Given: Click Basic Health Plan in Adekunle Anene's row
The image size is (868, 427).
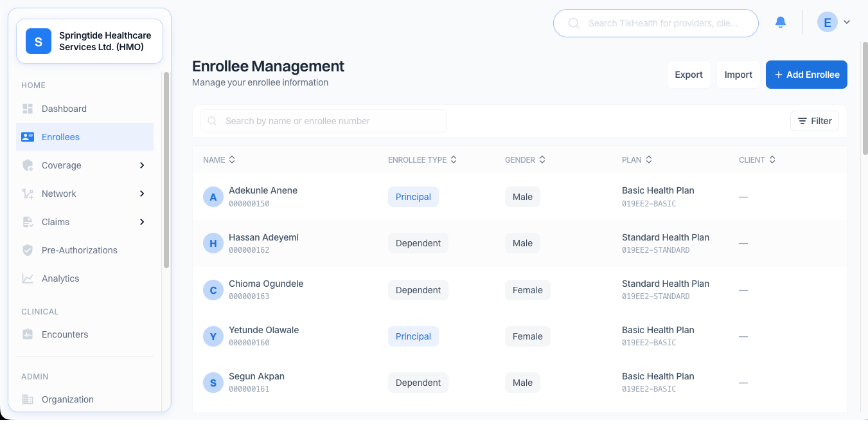Looking at the screenshot, I should (658, 190).
